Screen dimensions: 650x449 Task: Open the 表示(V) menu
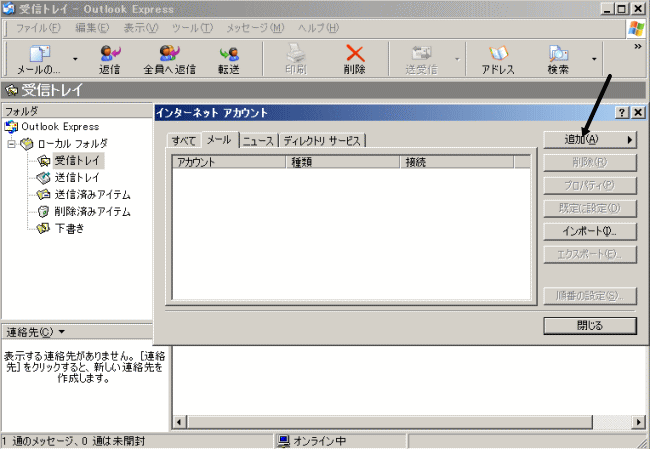point(141,28)
